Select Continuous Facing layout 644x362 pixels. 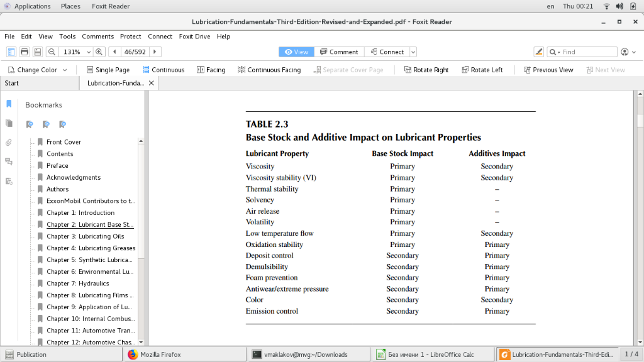pos(269,70)
